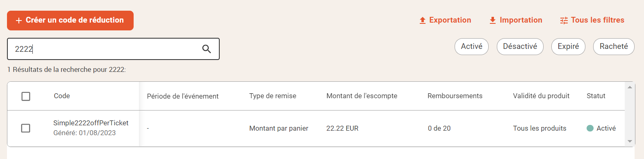Image resolution: width=644 pixels, height=159 pixels.
Task: Click the Exportation upload arrow icon
Action: click(423, 21)
